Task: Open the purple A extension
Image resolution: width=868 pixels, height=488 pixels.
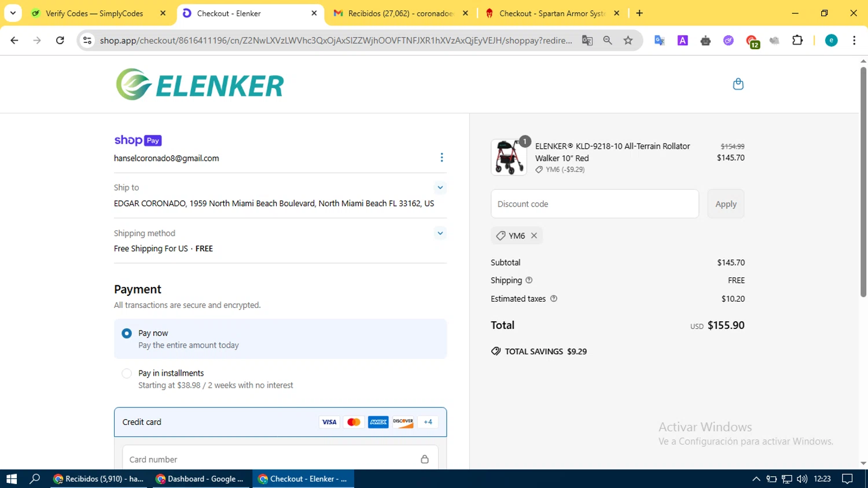Action: [x=683, y=40]
